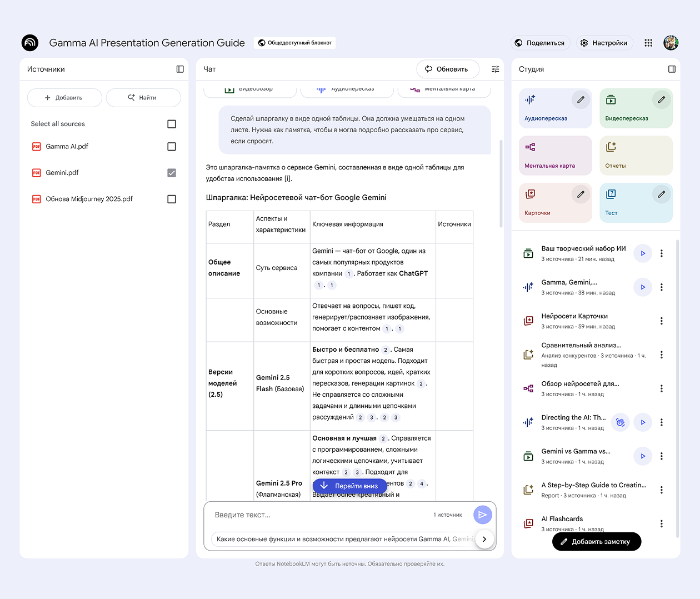The image size is (700, 599).
Task: Send the chat message with arrow button
Action: click(x=482, y=515)
